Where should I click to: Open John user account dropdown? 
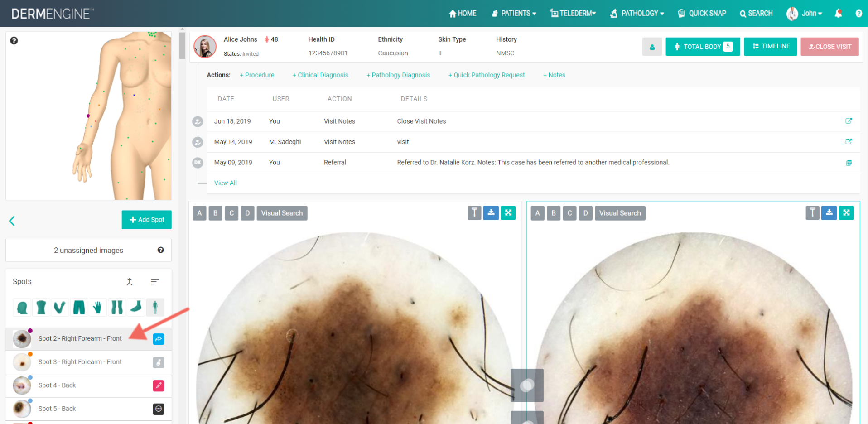804,14
